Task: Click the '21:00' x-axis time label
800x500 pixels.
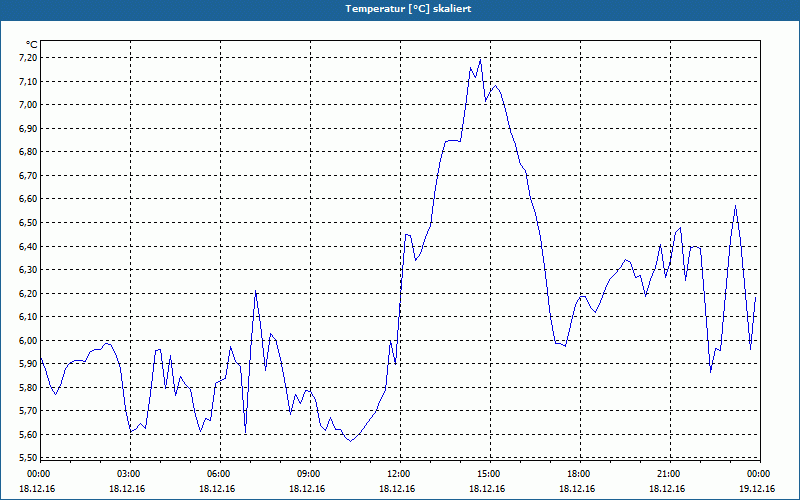Action: coord(669,474)
